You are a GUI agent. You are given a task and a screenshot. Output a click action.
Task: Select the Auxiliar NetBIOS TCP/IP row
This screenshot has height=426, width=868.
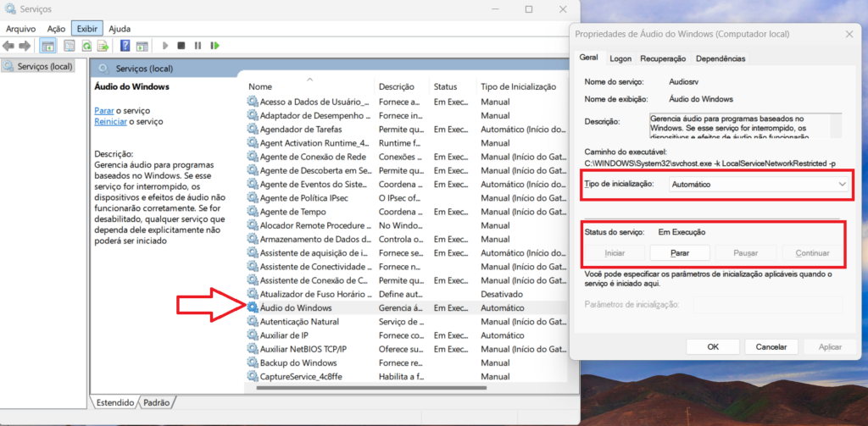tap(406, 349)
